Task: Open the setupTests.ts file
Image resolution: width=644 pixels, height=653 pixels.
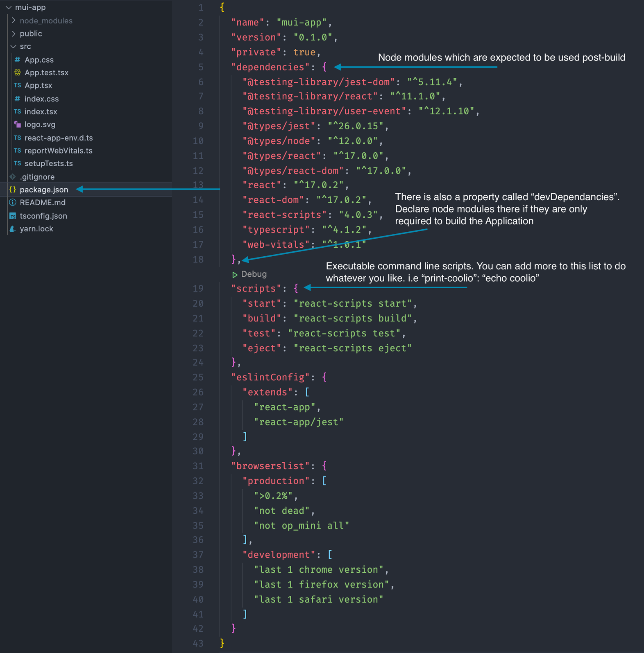Action: [48, 163]
